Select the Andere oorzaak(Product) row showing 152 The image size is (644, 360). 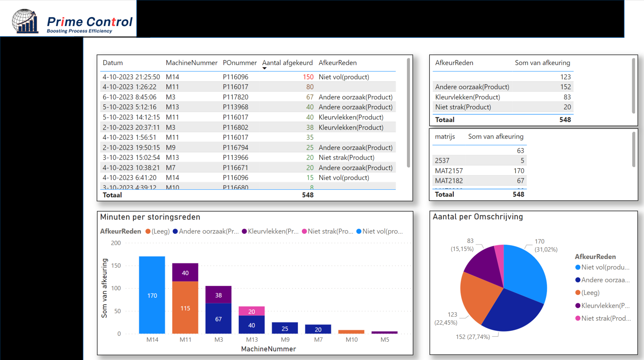click(503, 87)
